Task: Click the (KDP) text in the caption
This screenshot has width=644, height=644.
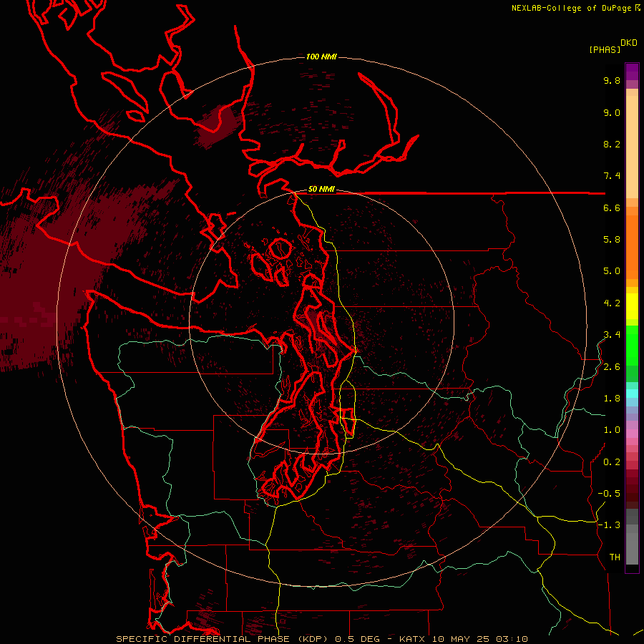Action: tap(313, 639)
